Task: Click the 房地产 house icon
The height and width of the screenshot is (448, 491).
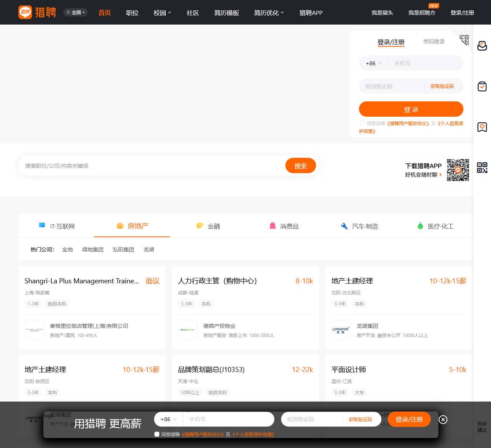Action: pos(120,226)
